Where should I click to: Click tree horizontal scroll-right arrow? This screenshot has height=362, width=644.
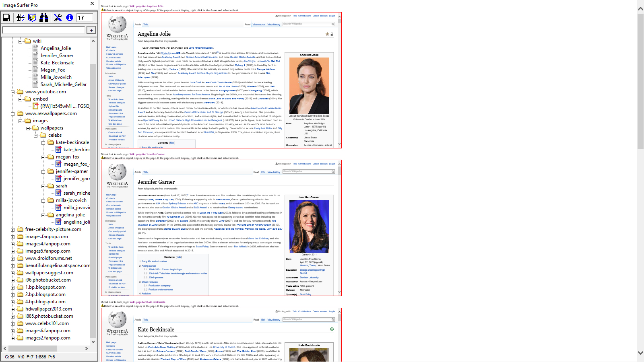[x=86, y=348]
